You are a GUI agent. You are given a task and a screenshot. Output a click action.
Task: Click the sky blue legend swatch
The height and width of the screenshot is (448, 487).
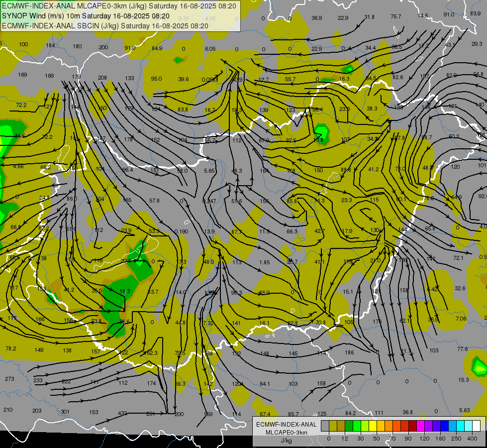pyautogui.click(x=453, y=426)
